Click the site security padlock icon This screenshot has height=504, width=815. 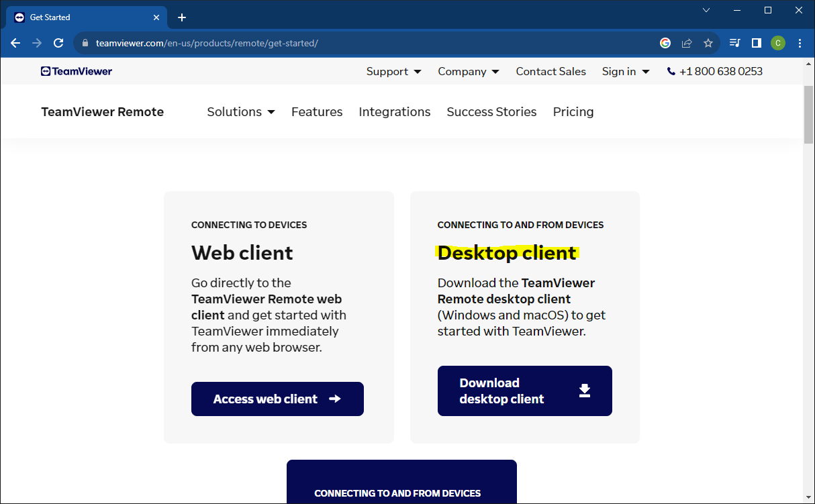tap(85, 42)
